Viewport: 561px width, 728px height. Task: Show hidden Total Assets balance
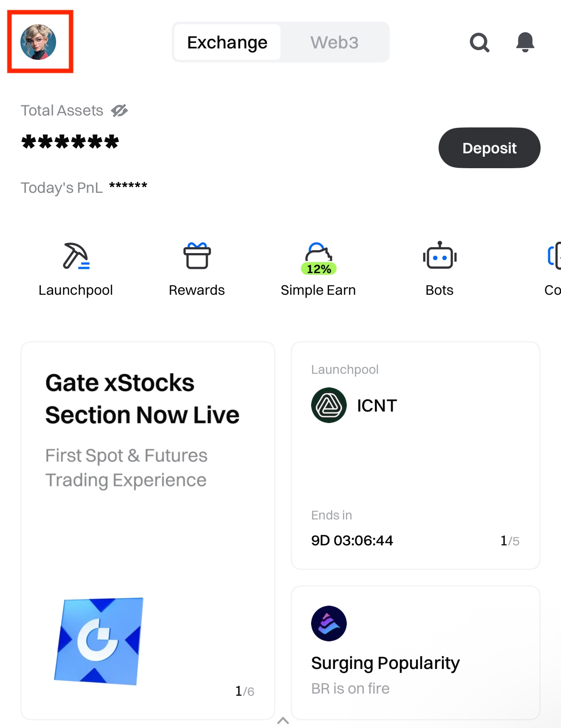[119, 110]
